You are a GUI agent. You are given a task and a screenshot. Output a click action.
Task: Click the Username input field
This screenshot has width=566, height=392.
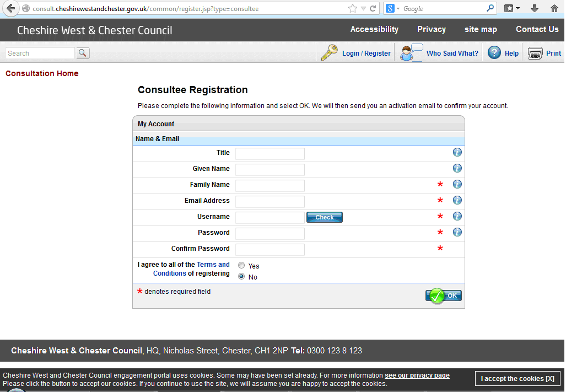tap(269, 217)
